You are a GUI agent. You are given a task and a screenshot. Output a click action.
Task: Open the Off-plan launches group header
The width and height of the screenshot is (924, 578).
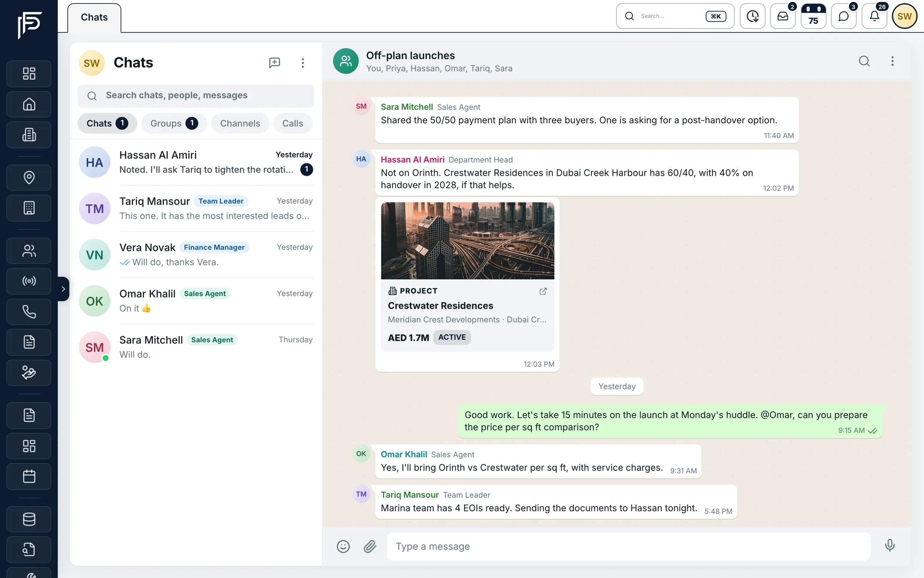pyautogui.click(x=439, y=61)
